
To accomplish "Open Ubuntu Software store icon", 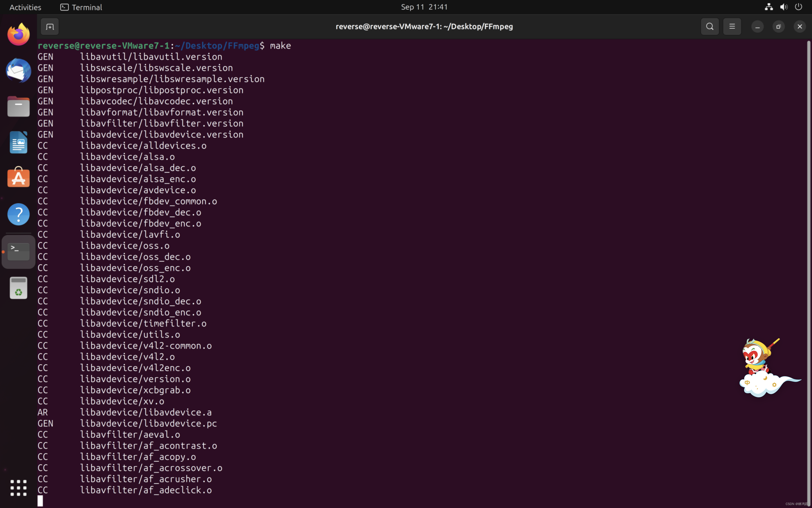I will pyautogui.click(x=18, y=177).
